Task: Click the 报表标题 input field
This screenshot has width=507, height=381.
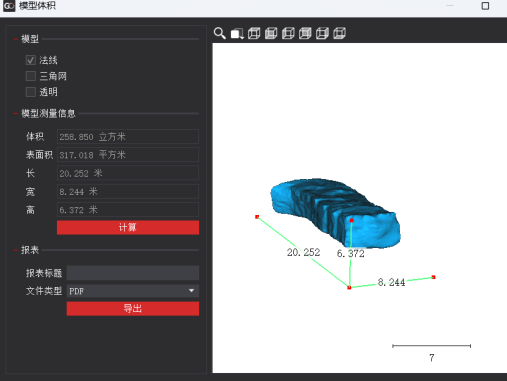Action: click(x=133, y=273)
